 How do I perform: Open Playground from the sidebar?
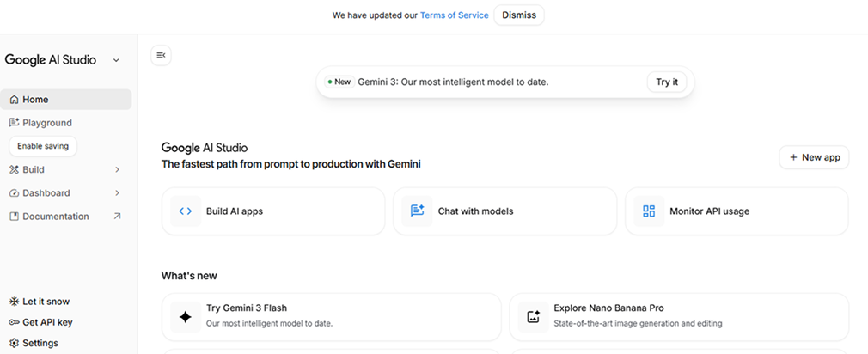(66, 123)
